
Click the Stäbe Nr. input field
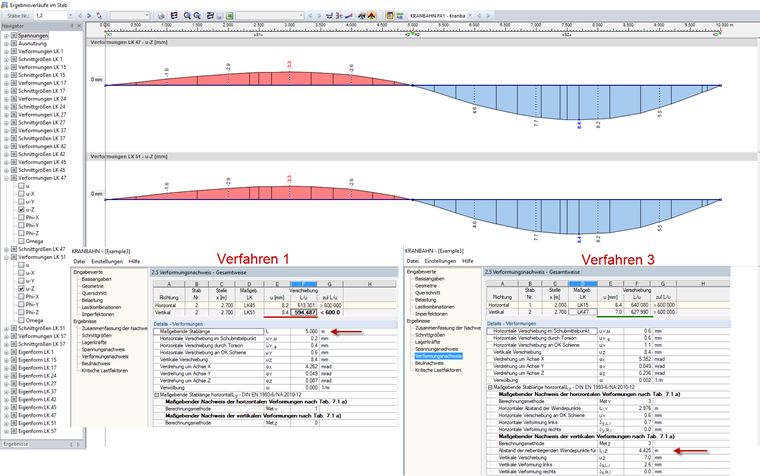50,16
